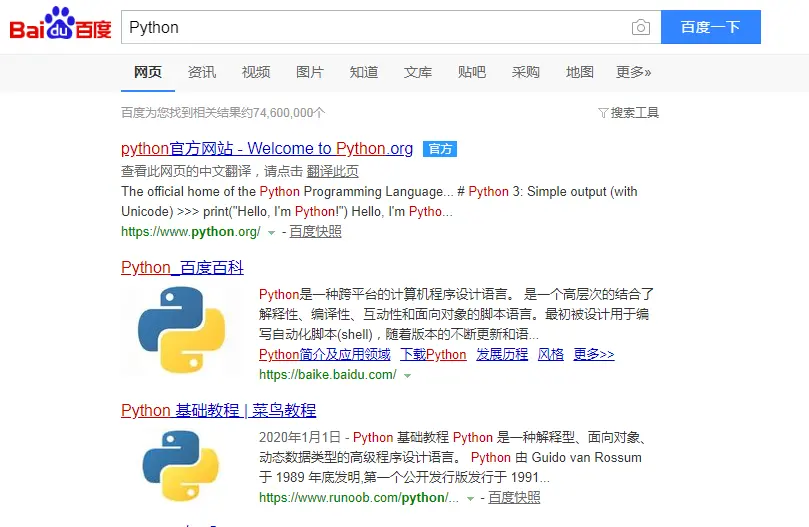Click the www.runoob.com/python URL
This screenshot has height=527, width=809.
click(x=359, y=498)
